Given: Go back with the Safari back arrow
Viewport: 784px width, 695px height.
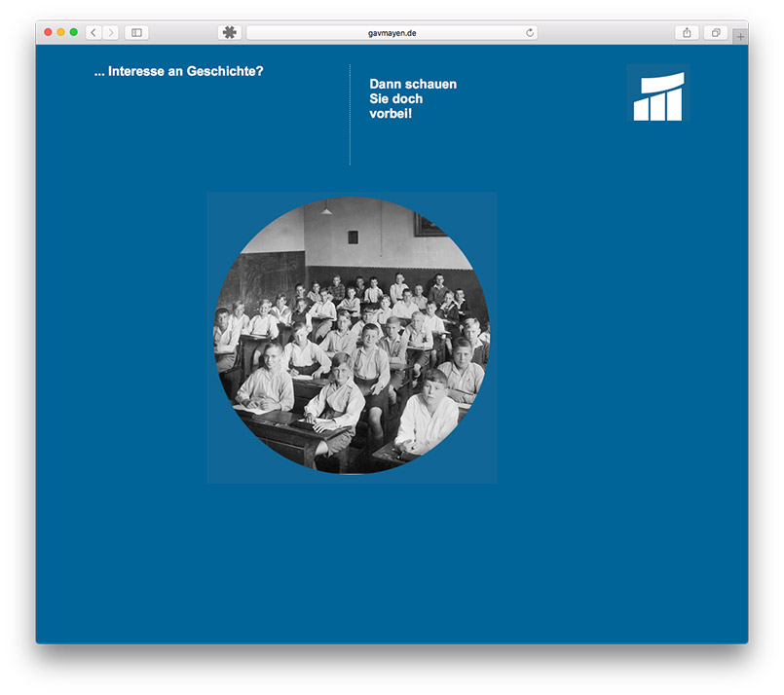Looking at the screenshot, I should [93, 32].
